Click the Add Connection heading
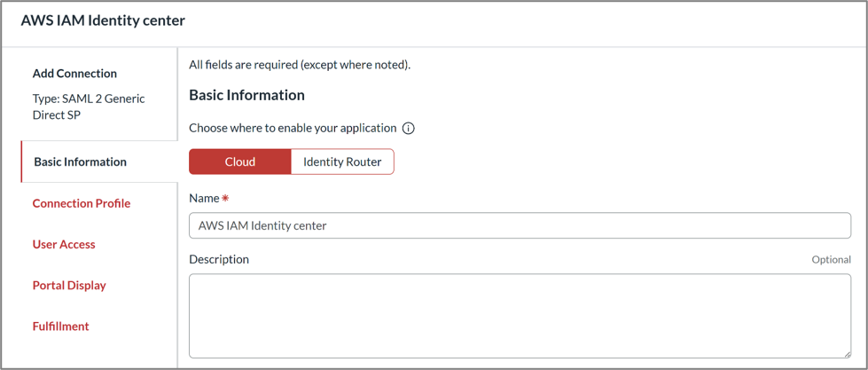 coord(74,74)
